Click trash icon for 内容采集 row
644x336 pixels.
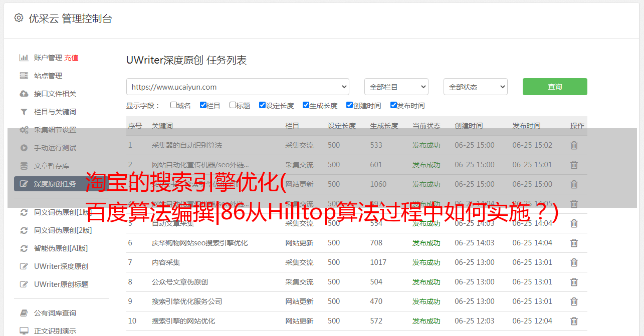574,262
